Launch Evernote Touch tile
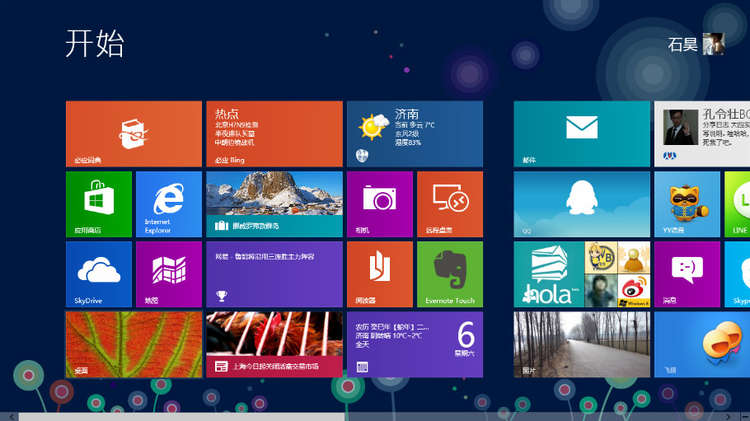The width and height of the screenshot is (750, 421). [x=450, y=274]
